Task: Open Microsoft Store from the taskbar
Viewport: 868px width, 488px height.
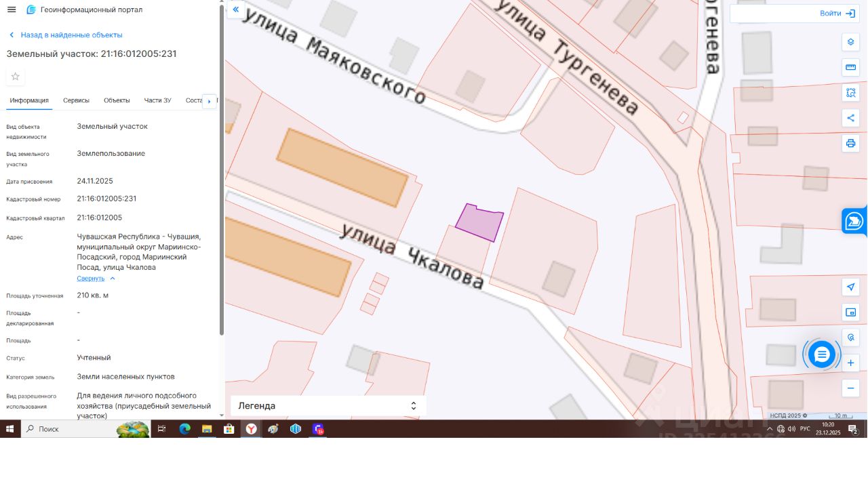Action: pos(229,429)
